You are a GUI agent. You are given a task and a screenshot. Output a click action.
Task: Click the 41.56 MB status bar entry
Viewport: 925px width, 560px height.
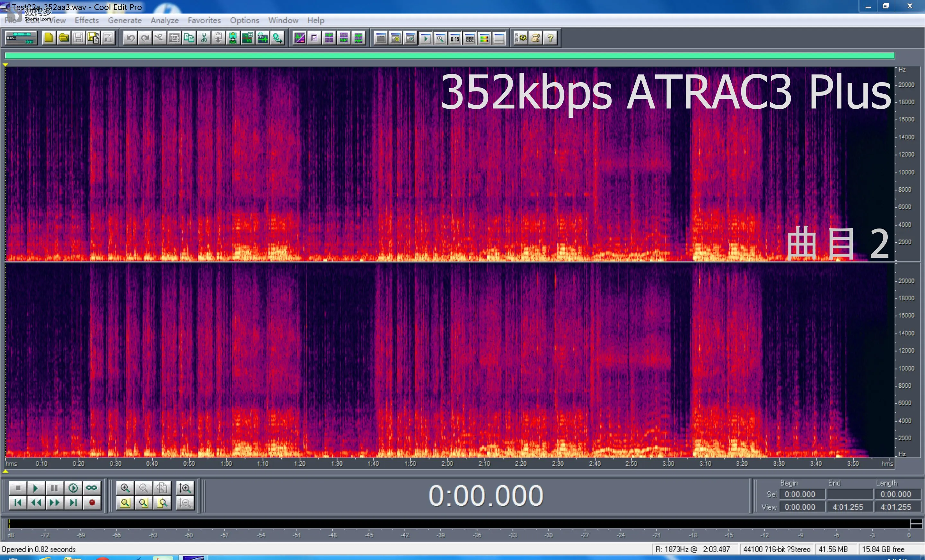tap(833, 549)
